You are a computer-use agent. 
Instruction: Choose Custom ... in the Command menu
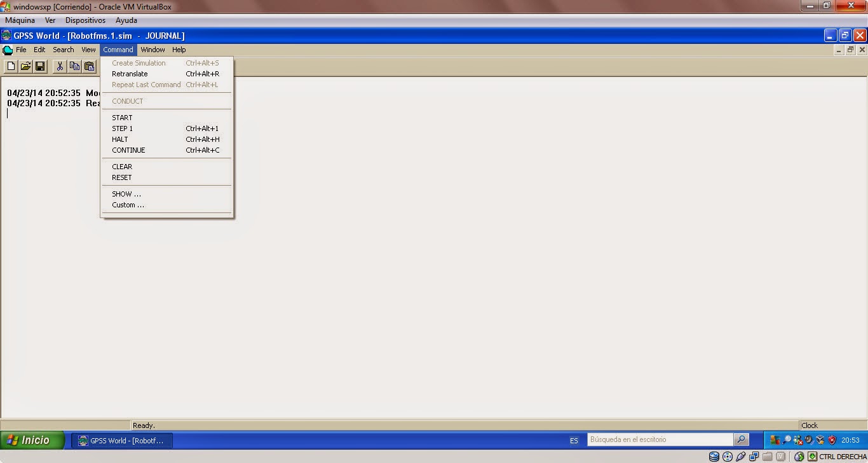pos(167,205)
